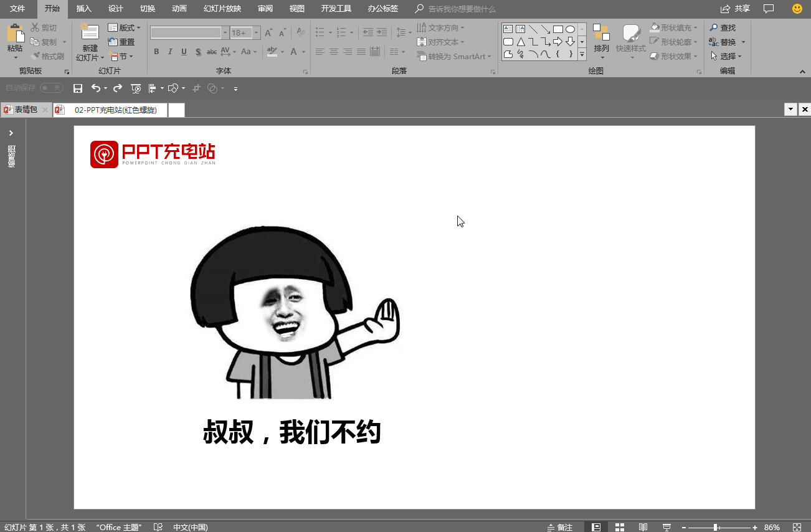This screenshot has height=532, width=811.
Task: Increase the list indent level
Action: tap(381, 32)
